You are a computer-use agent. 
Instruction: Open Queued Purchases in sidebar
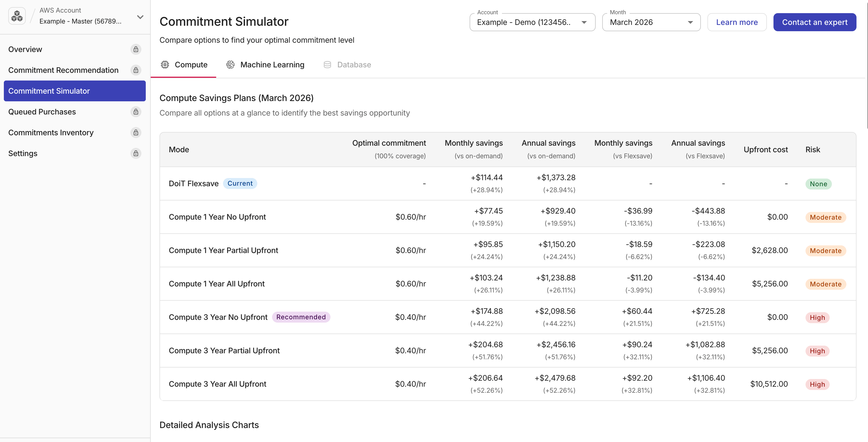coord(75,111)
